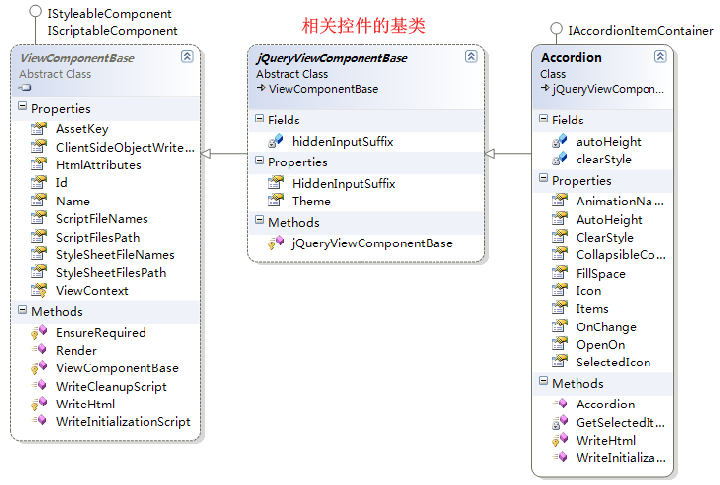Select the jQueryViewComponentBase class title
The image size is (720, 485).
click(332, 58)
